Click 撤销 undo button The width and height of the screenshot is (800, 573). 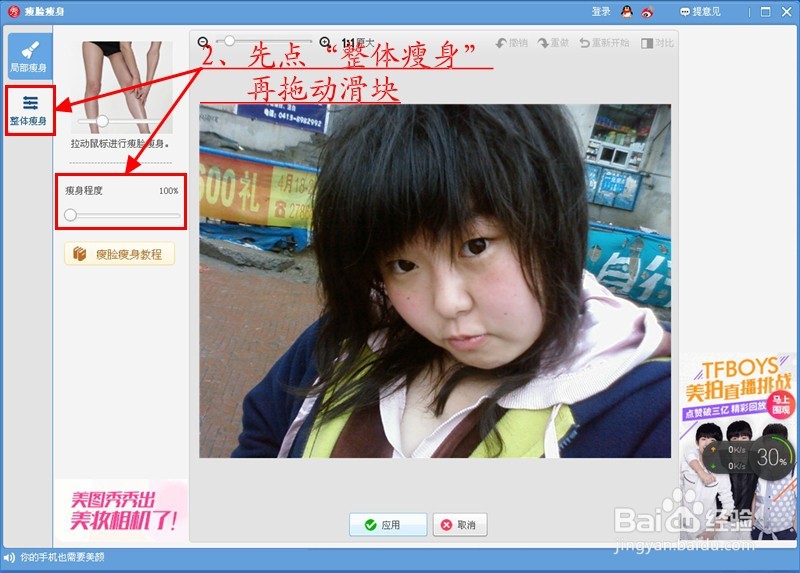tap(512, 43)
